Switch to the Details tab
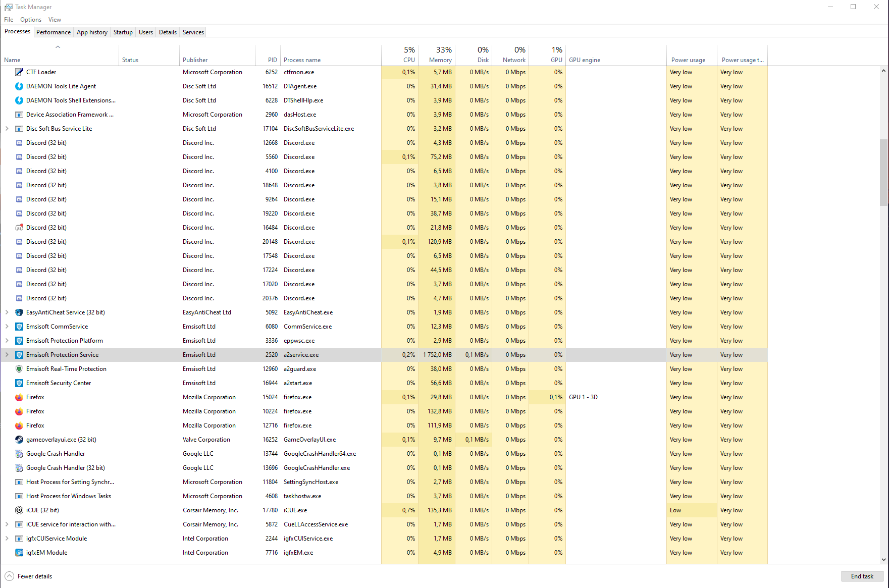The height and width of the screenshot is (588, 889). point(168,32)
